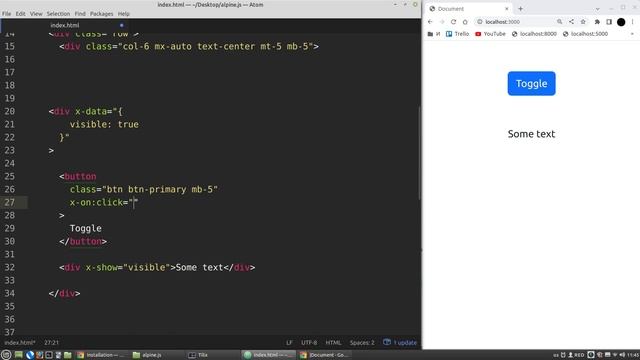The width and height of the screenshot is (640, 360).
Task: Switch to the Document - Go... taskbar window
Action: point(324,355)
